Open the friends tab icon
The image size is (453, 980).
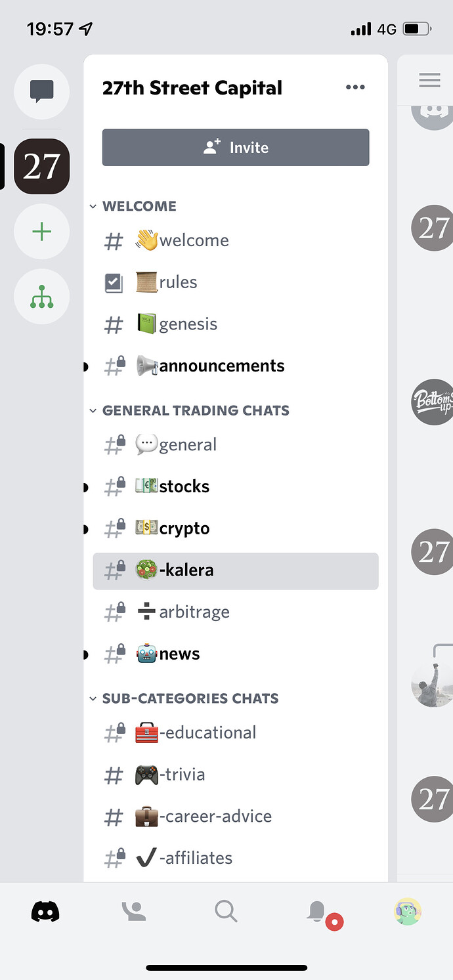tap(134, 911)
